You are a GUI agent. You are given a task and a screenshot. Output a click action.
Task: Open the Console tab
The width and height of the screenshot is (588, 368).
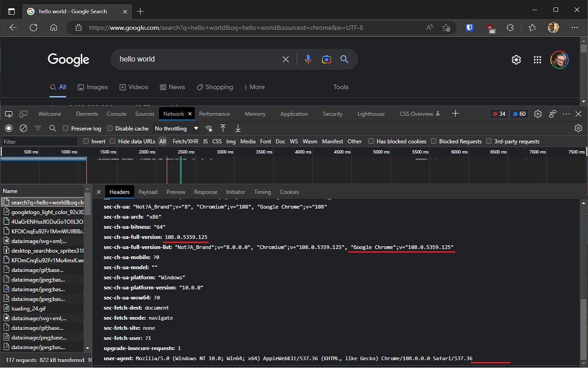pos(117,114)
